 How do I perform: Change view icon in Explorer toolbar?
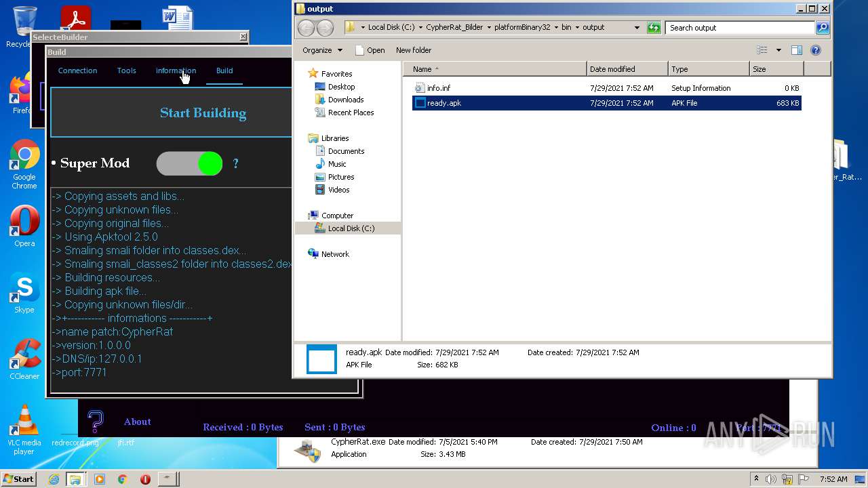click(x=762, y=50)
